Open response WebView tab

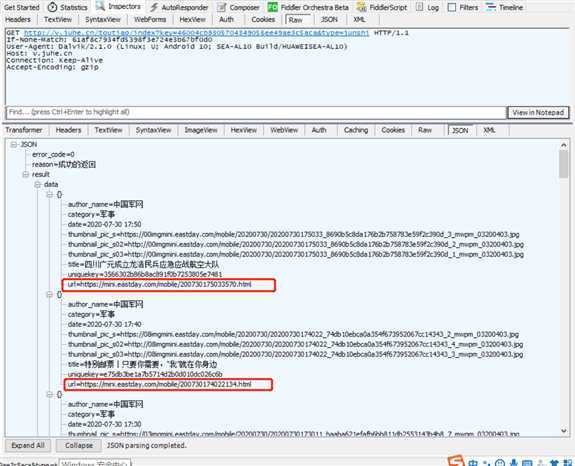click(x=284, y=130)
